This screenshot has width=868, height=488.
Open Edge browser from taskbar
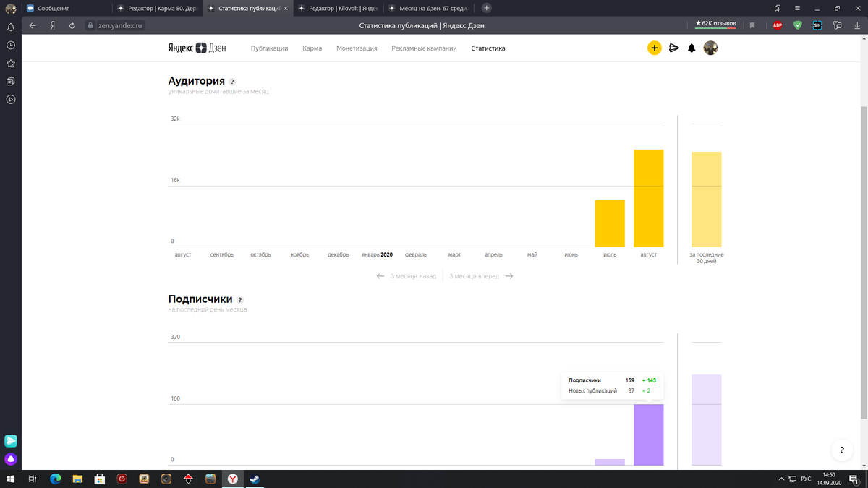pyautogui.click(x=56, y=479)
